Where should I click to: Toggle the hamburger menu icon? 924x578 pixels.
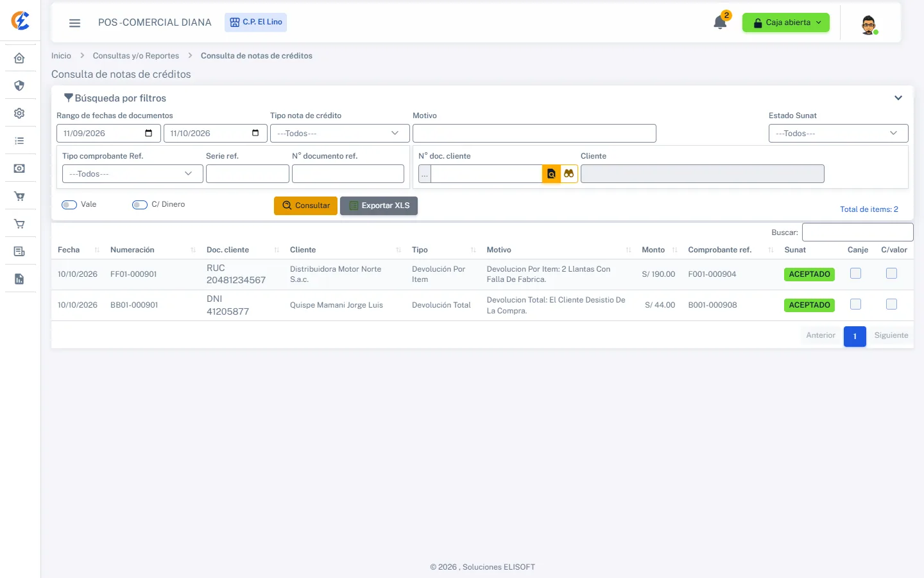(75, 23)
